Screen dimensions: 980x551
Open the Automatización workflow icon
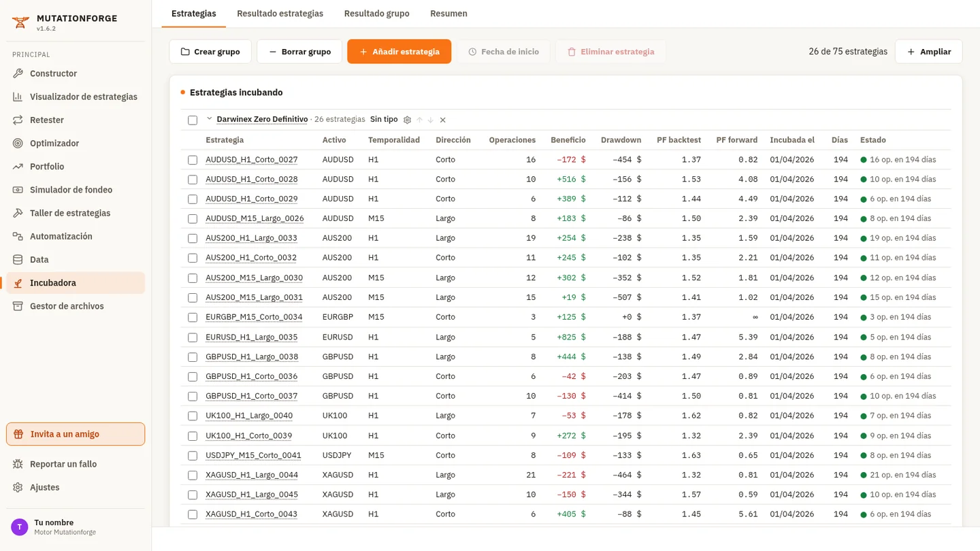[18, 236]
